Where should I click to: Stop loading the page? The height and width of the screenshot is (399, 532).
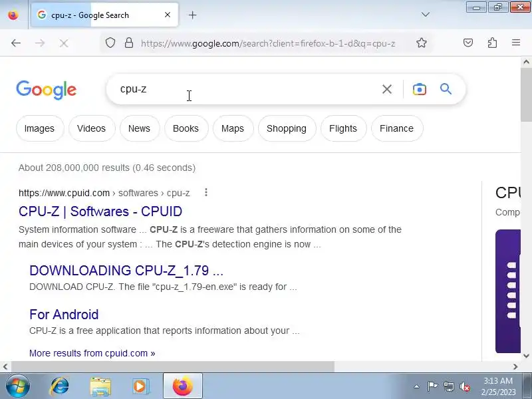(64, 43)
